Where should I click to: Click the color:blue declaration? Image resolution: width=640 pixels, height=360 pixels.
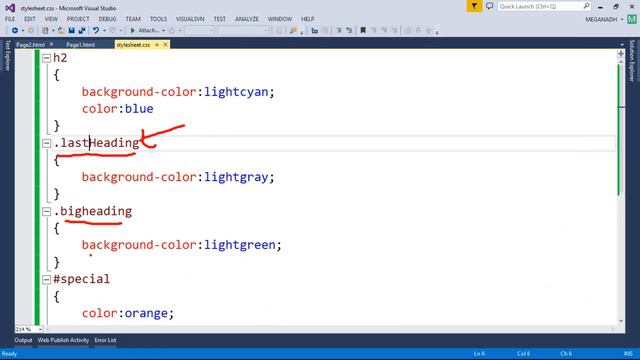118,109
